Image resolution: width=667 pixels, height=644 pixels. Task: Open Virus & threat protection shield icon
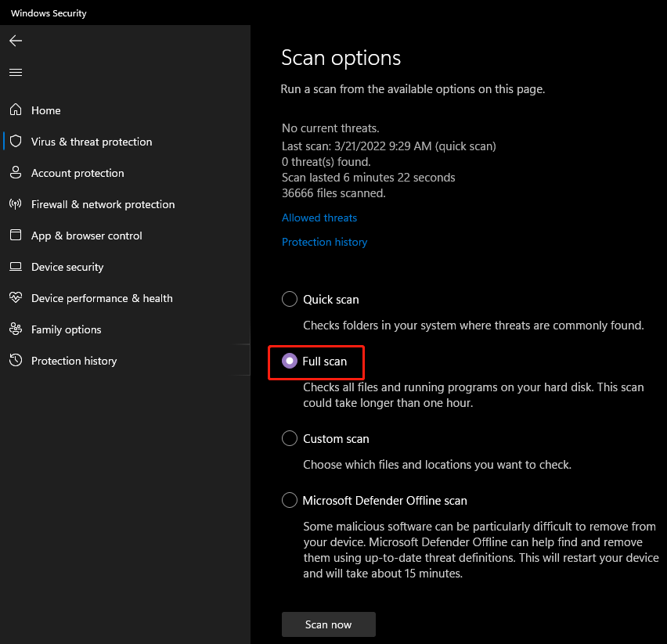16,142
